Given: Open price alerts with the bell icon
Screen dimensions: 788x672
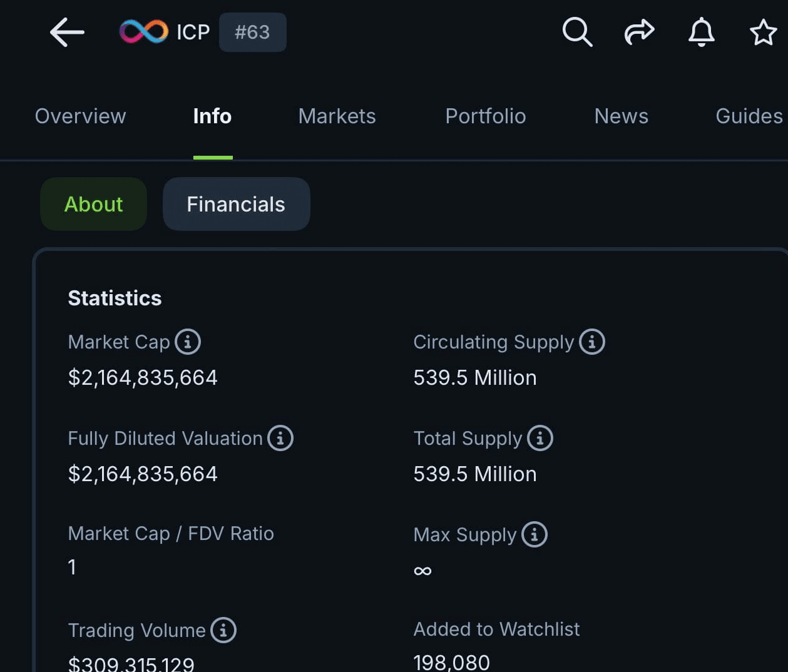Looking at the screenshot, I should point(701,32).
